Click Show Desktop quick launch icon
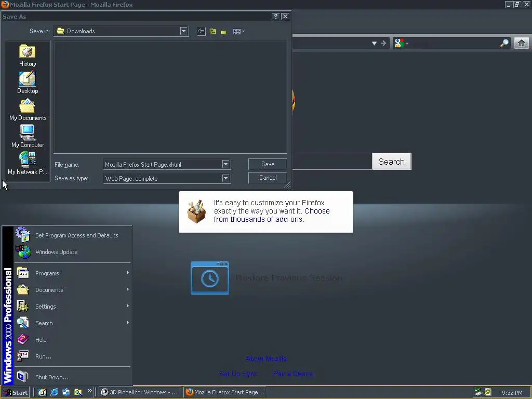This screenshot has height=399, width=532. coord(42,392)
